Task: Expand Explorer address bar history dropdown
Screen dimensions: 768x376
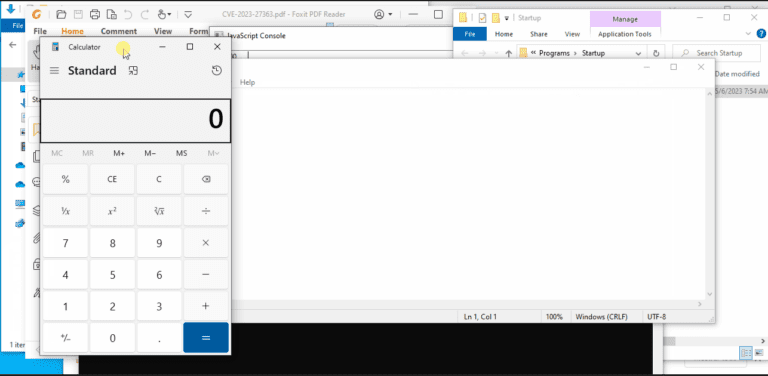Action: click(638, 53)
